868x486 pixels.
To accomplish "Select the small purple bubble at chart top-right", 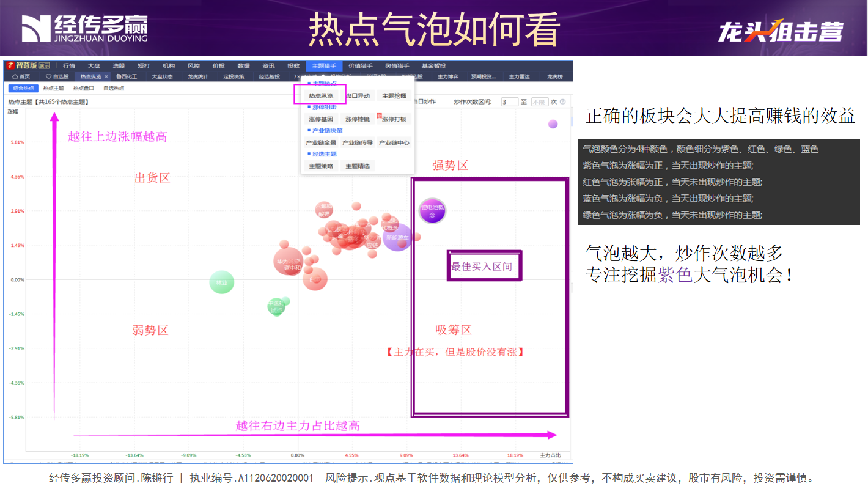I will pyautogui.click(x=553, y=124).
